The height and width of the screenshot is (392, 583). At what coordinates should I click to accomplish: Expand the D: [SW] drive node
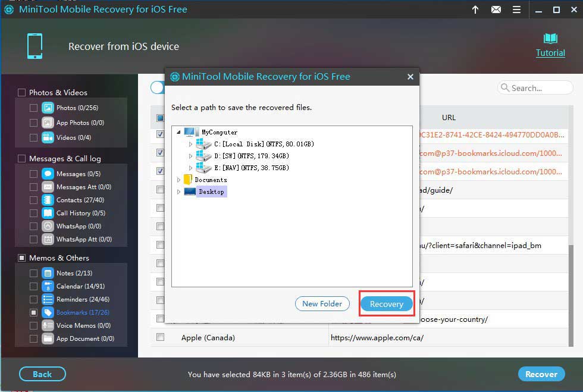[190, 156]
